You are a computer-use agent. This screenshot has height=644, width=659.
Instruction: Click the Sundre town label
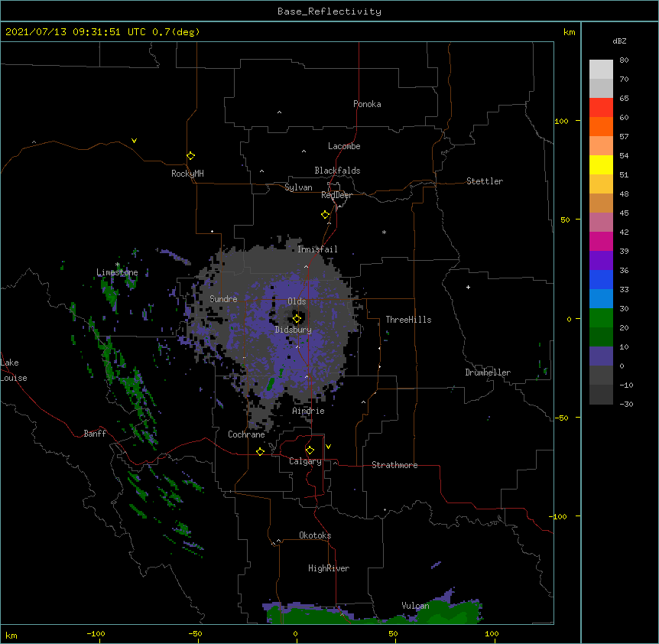[223, 299]
